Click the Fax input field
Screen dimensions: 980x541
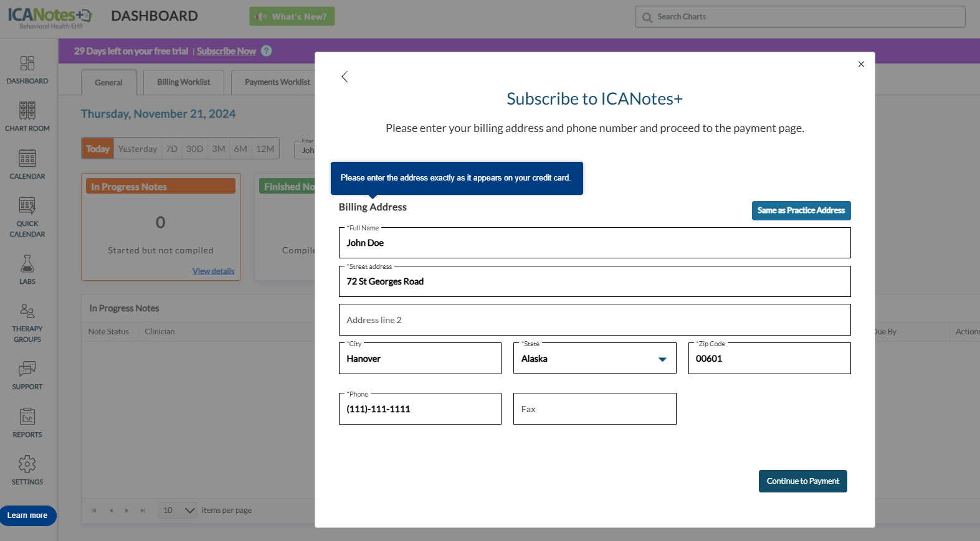click(594, 409)
